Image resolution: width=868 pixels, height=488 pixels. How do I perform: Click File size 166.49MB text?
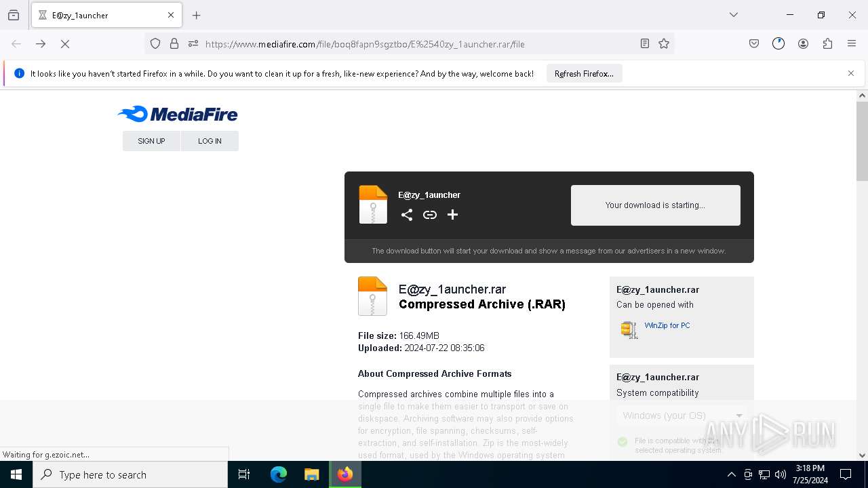coord(399,335)
